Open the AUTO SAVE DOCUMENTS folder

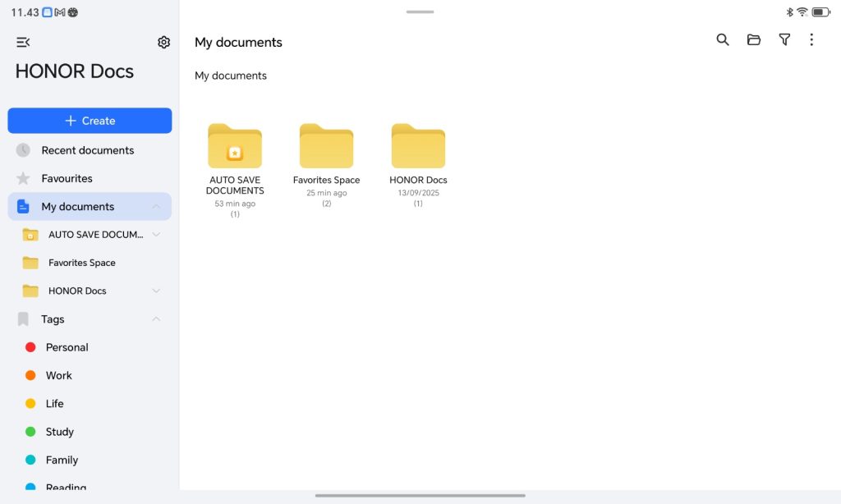click(235, 147)
